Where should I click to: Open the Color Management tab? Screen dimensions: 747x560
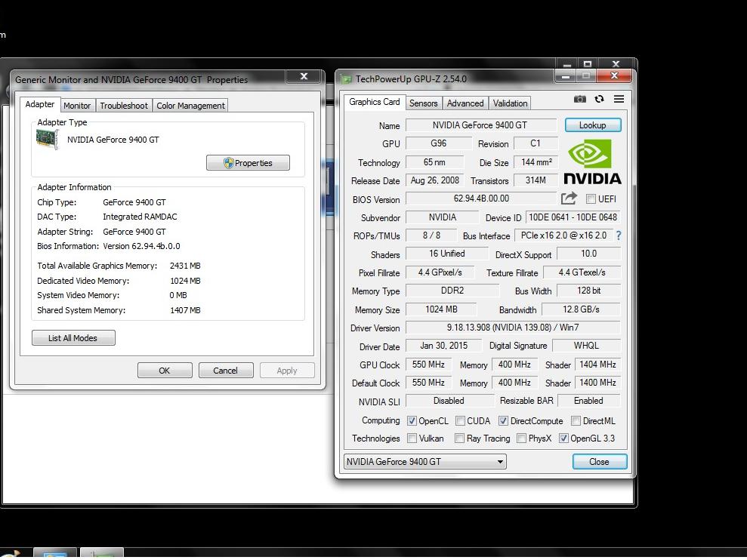(190, 106)
